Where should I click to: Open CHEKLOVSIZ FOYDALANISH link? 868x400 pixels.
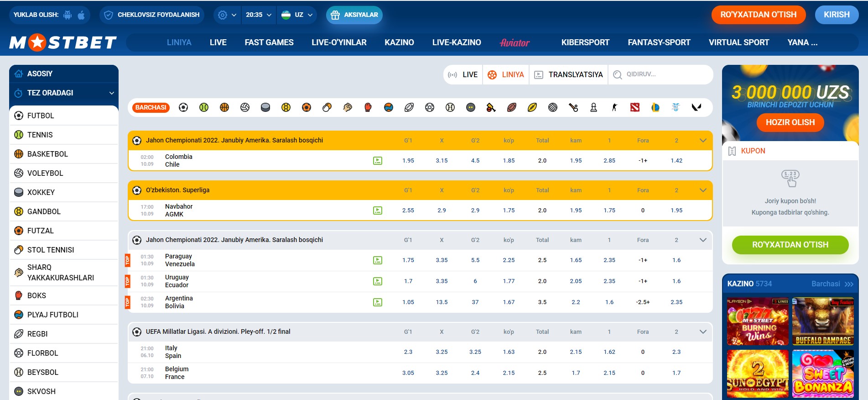152,15
